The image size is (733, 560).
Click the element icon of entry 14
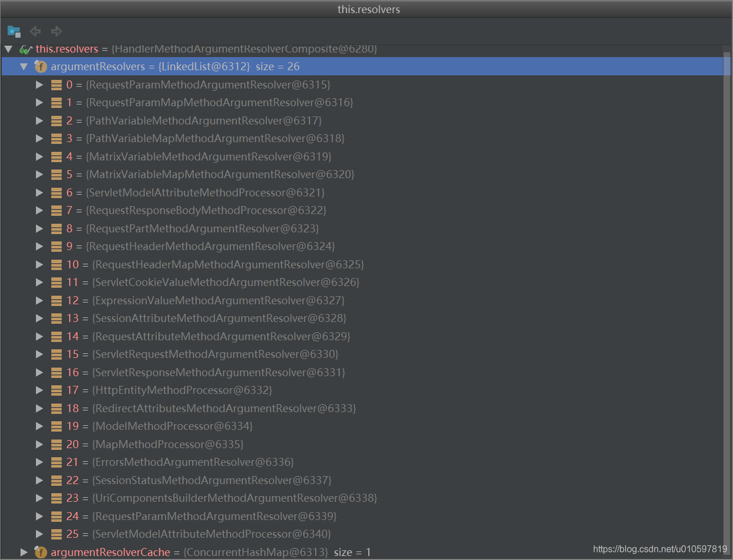[57, 337]
